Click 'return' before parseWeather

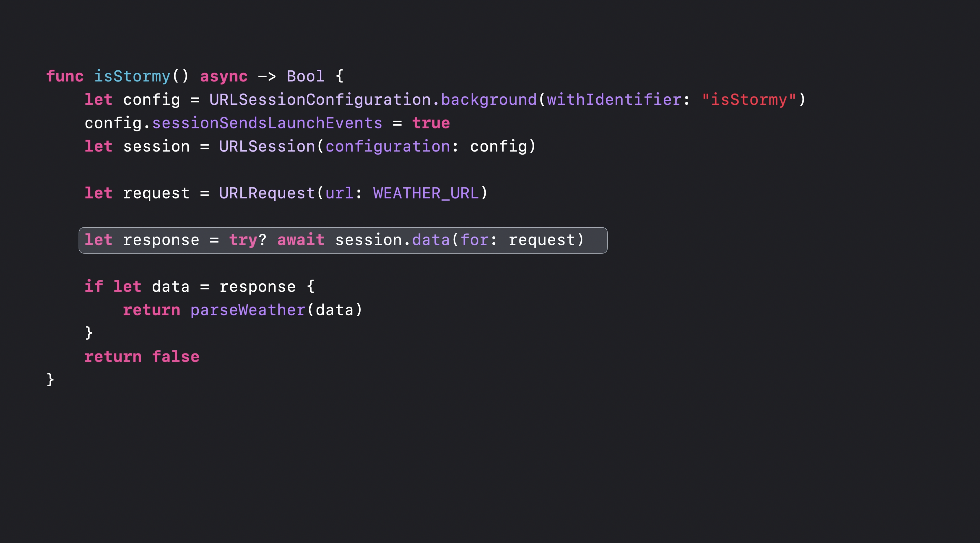pos(151,310)
